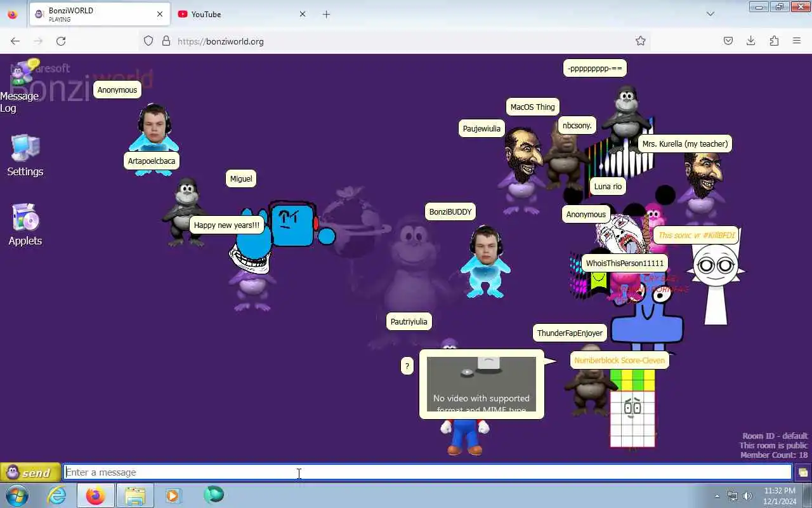The width and height of the screenshot is (812, 508).
Task: Click the MacOS Thing name tag
Action: coord(533,107)
